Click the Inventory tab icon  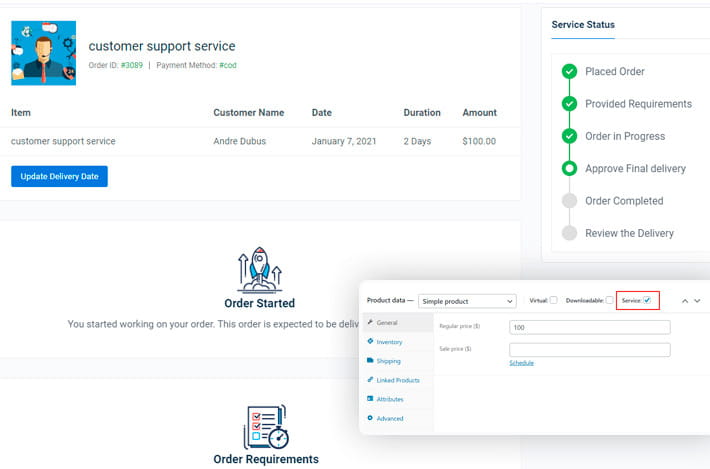pyautogui.click(x=370, y=341)
